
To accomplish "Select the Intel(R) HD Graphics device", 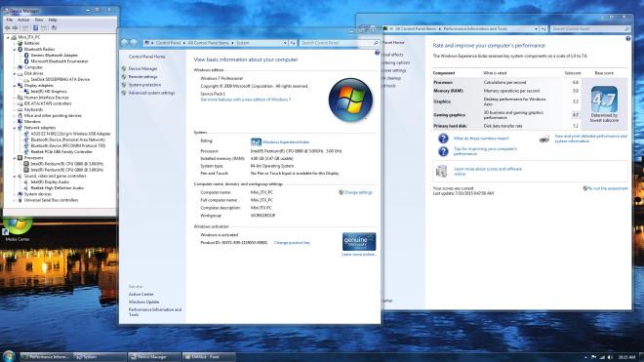I will pyautogui.click(x=49, y=91).
